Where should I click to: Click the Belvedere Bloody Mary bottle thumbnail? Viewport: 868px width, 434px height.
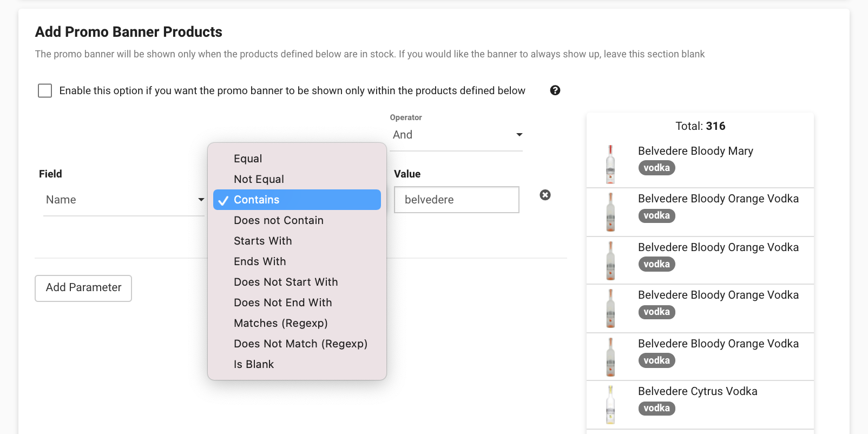[x=610, y=165]
